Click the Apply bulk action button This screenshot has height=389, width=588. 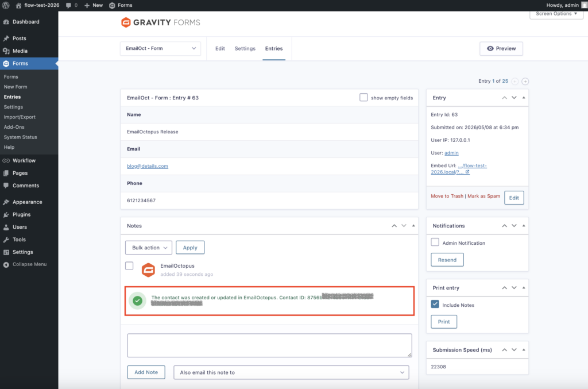tap(190, 248)
